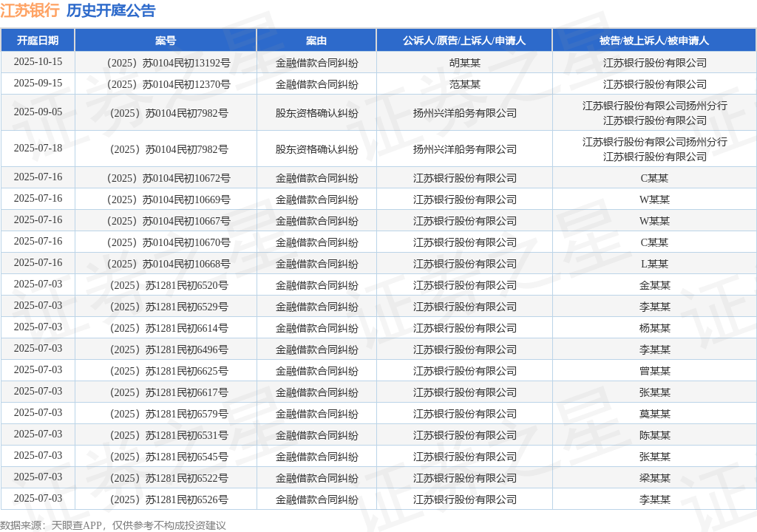
Task: Click case number 苏1281民初6526号
Action: pyautogui.click(x=186, y=499)
